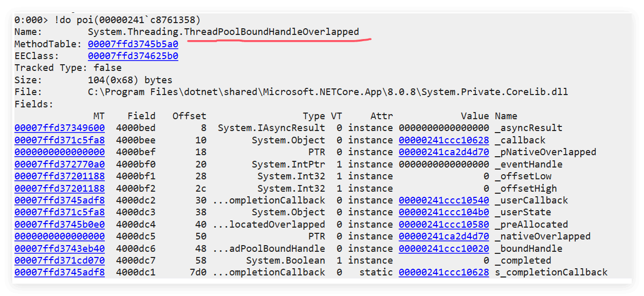The width and height of the screenshot is (644, 296).
Task: Open _preAllocated value link 00000241ccc10580
Action: tap(444, 225)
